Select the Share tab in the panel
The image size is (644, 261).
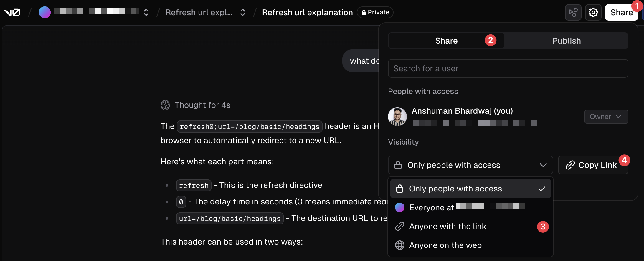[x=446, y=41]
